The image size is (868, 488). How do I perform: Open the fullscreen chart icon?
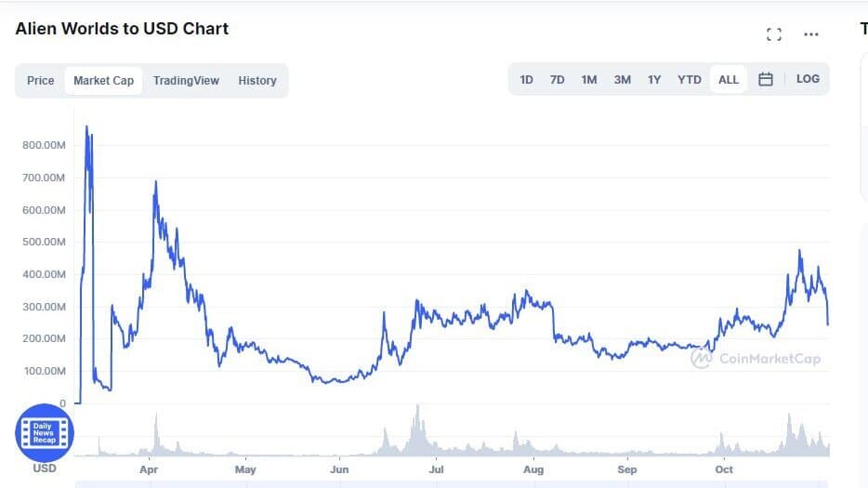[x=774, y=34]
